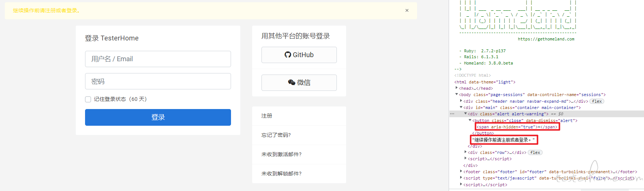
Task: Open the 未收到激活邮件? link
Action: click(x=282, y=154)
